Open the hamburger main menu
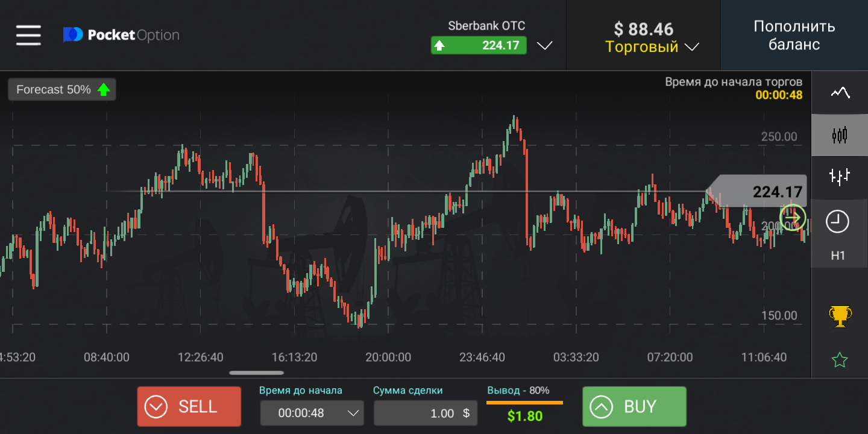The height and width of the screenshot is (434, 868). click(28, 36)
